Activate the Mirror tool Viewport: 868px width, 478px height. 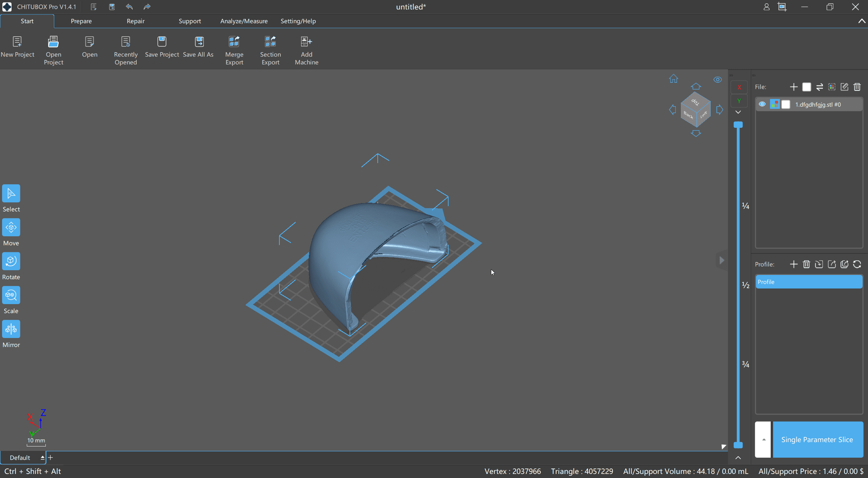tap(11, 329)
